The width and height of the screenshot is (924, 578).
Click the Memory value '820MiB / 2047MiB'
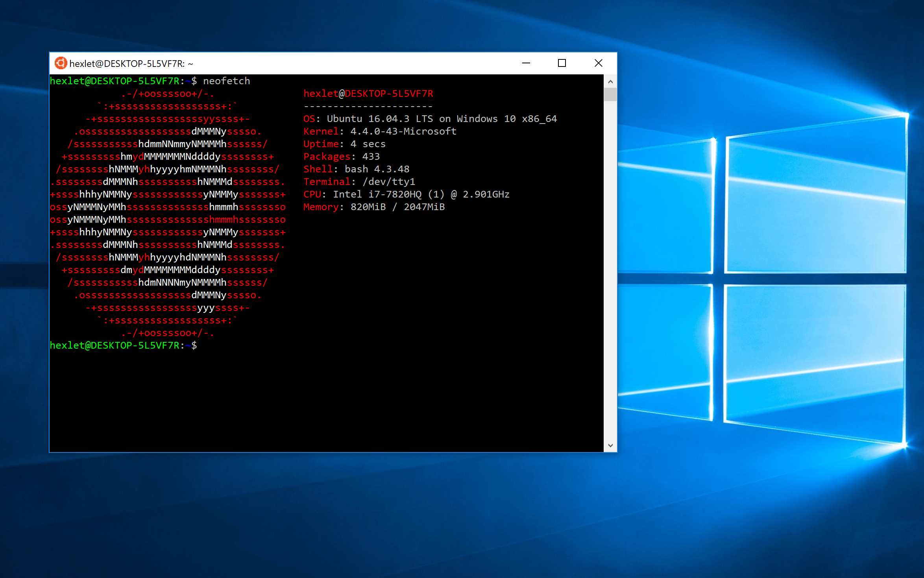point(398,207)
